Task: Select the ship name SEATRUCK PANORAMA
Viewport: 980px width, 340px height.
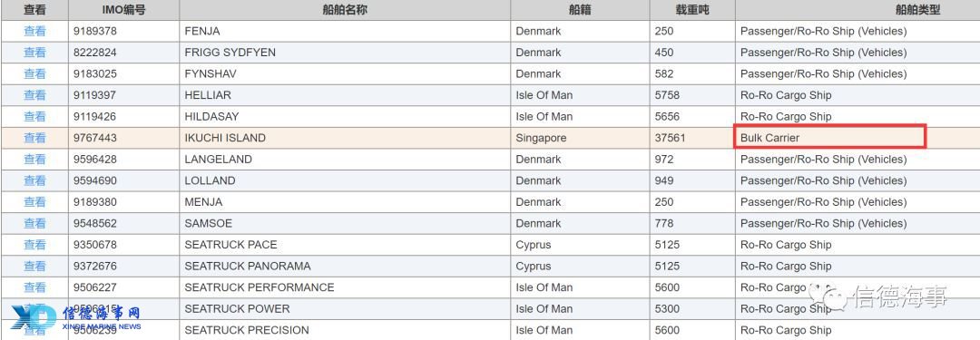Action: pos(248,266)
